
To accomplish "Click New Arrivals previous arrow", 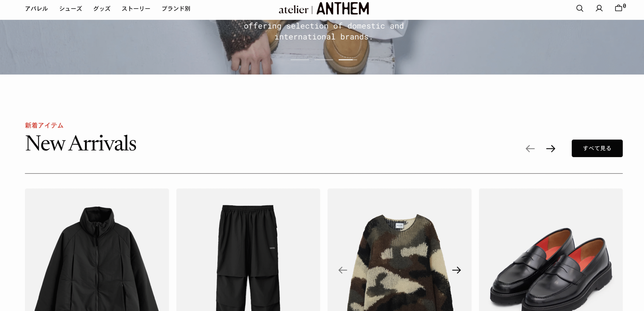I will (x=530, y=149).
